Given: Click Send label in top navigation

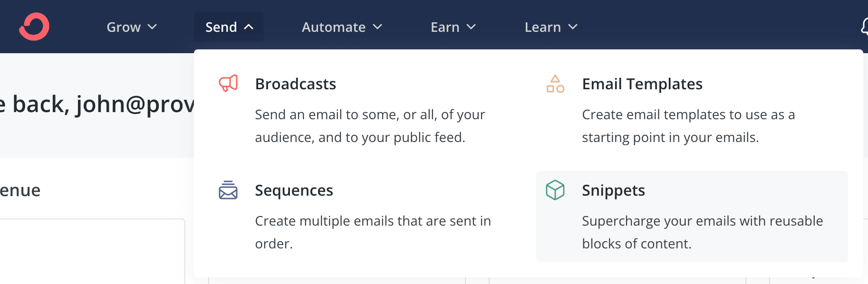Looking at the screenshot, I should coord(221,27).
